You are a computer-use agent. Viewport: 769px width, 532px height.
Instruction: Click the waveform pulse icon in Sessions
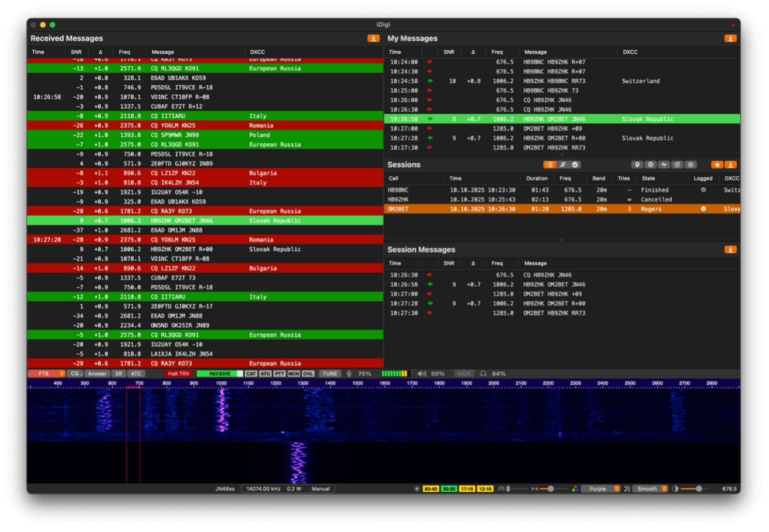click(x=664, y=165)
